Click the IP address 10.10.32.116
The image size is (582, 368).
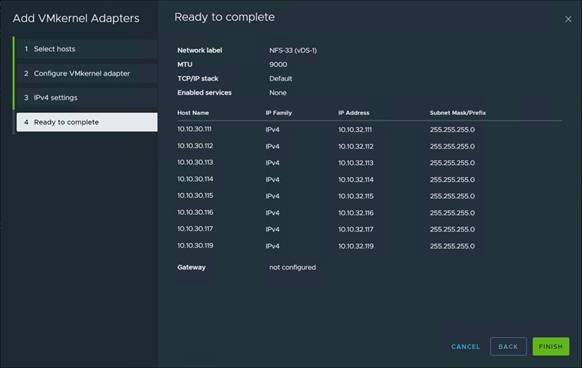pyautogui.click(x=356, y=213)
